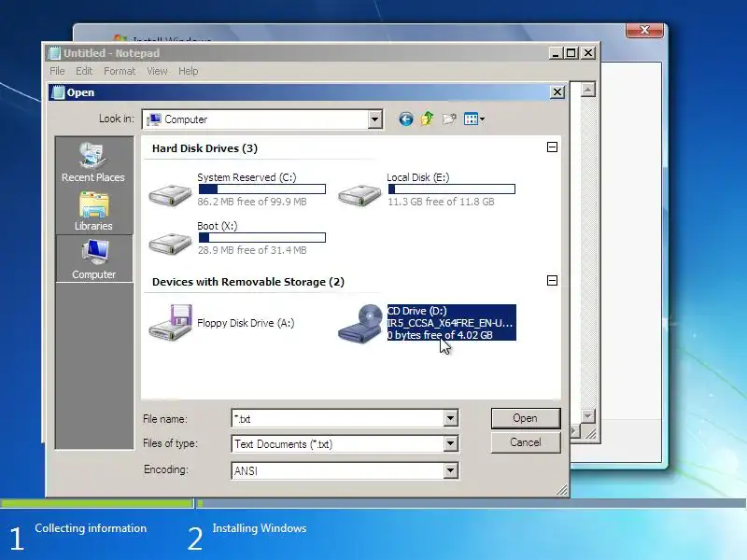Go up one folder level icon
Image resolution: width=747 pixels, height=560 pixels.
(427, 119)
